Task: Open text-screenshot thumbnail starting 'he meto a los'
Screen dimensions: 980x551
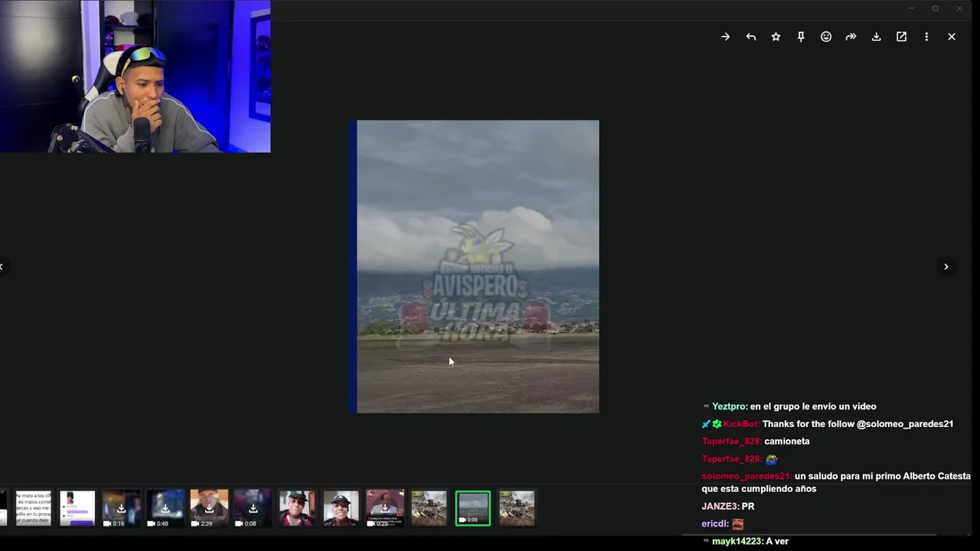Action: (x=33, y=508)
